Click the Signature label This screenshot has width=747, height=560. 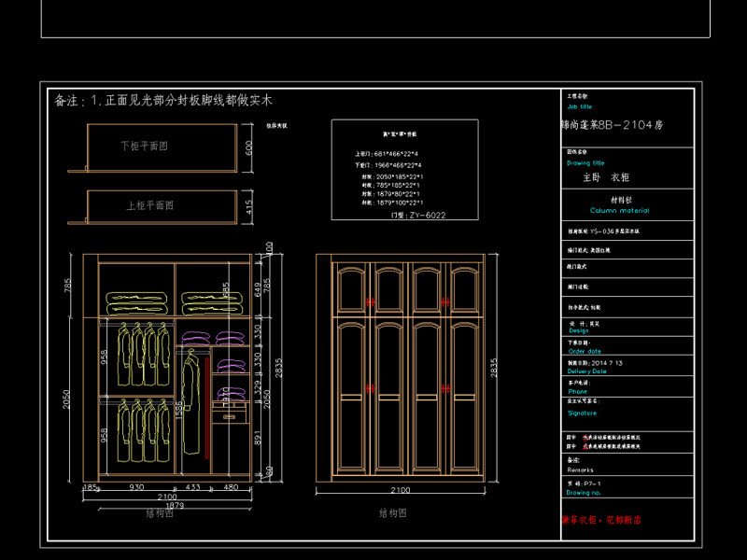pos(582,413)
